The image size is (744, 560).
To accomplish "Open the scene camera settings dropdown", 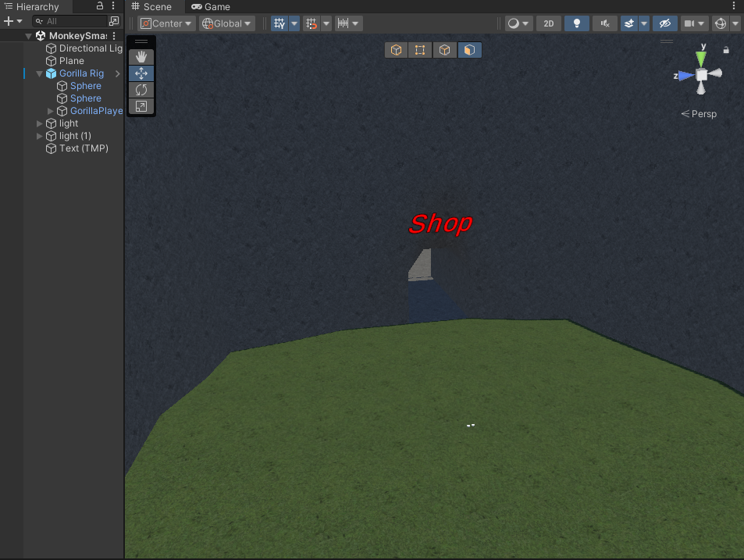I will (694, 23).
